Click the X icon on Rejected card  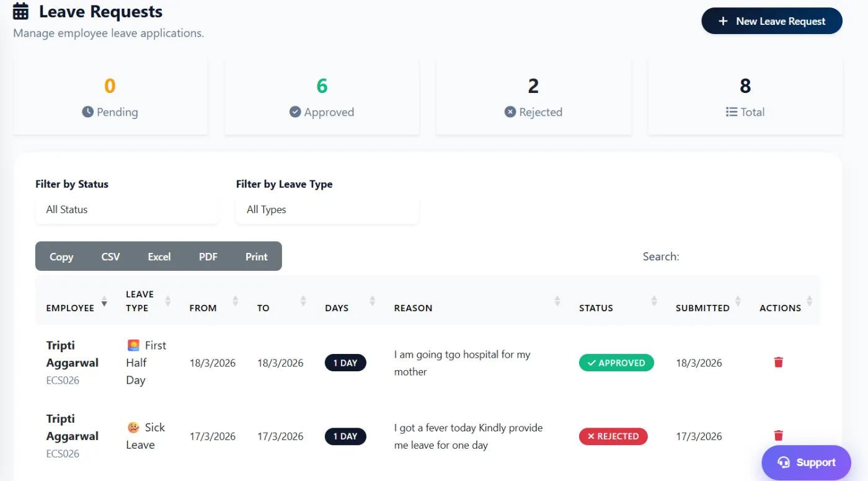(510, 112)
